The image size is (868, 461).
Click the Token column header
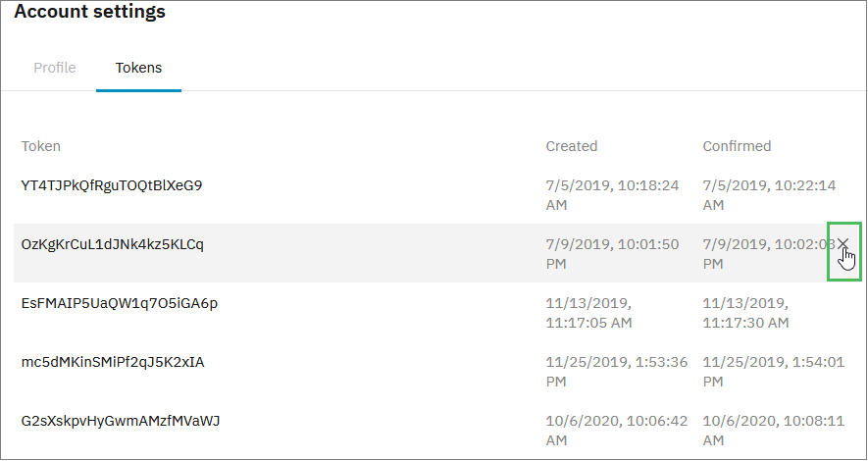(x=41, y=146)
